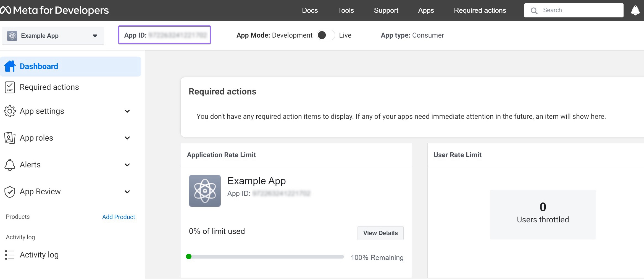Image resolution: width=644 pixels, height=279 pixels.
Task: Click the Activity log list icon
Action: pos(10,255)
